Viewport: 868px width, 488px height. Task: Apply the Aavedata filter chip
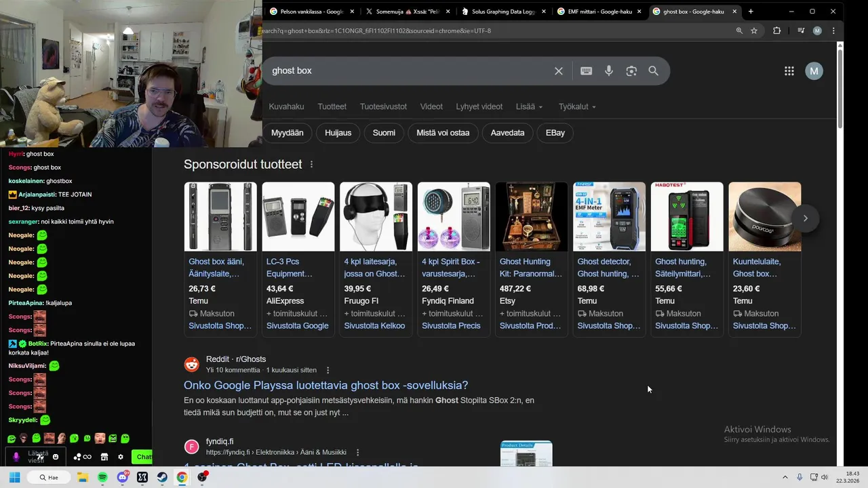(507, 133)
